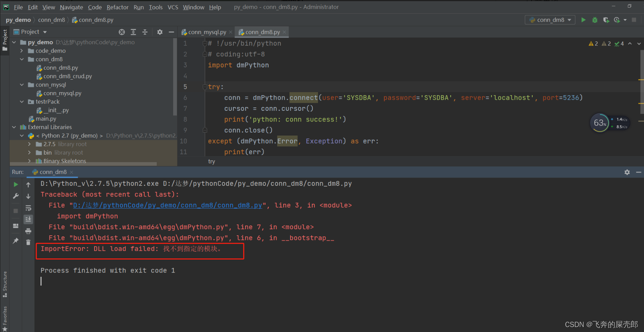The height and width of the screenshot is (332, 644).
Task: Click the 63% network monitor widget
Action: click(600, 123)
